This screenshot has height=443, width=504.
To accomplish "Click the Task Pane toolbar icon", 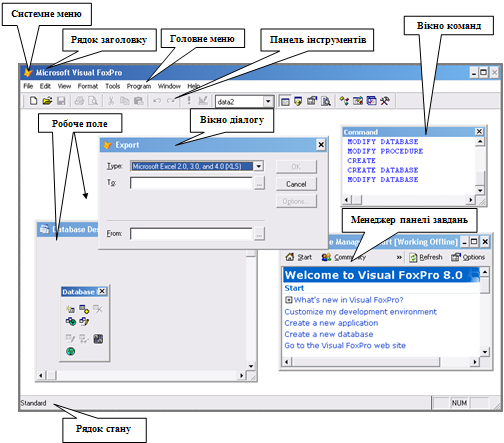I will click(371, 101).
